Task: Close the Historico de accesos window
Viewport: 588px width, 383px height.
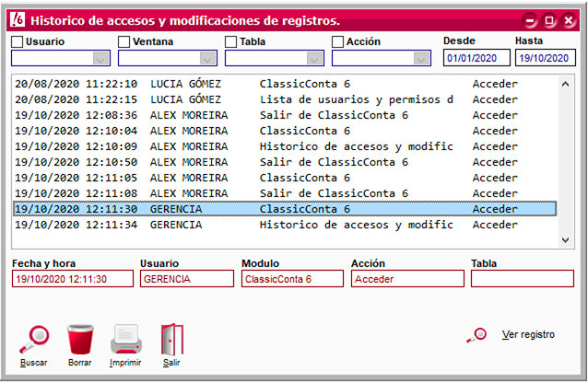Action: [570, 20]
